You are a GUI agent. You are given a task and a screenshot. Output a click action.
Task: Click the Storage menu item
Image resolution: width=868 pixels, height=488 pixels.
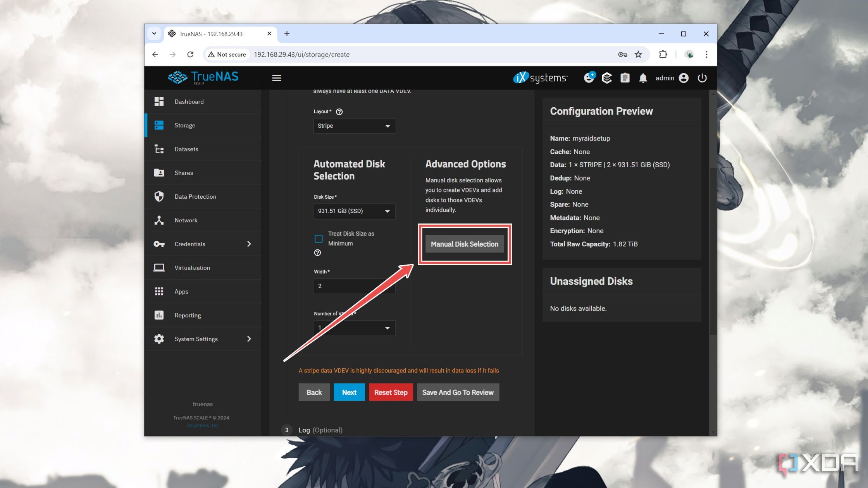coord(184,125)
